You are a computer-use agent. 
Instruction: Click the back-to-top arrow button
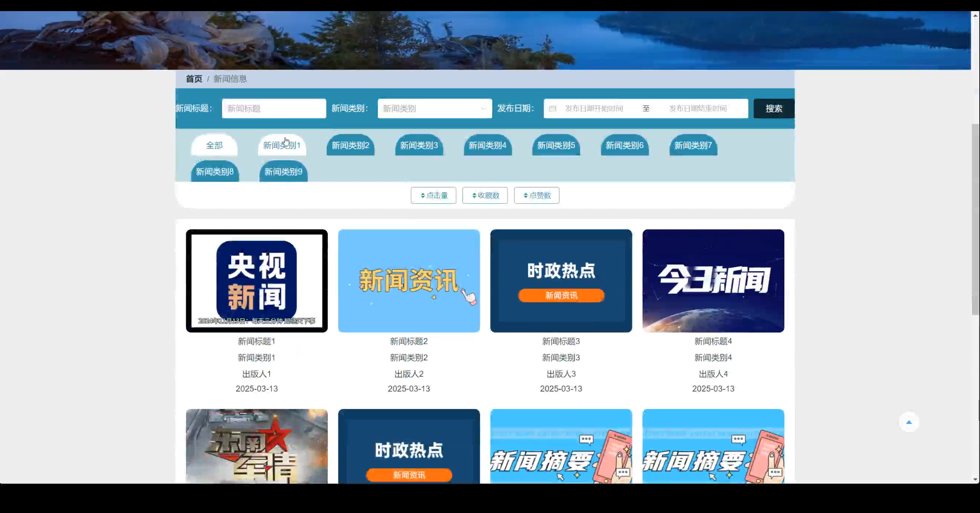[x=908, y=422]
